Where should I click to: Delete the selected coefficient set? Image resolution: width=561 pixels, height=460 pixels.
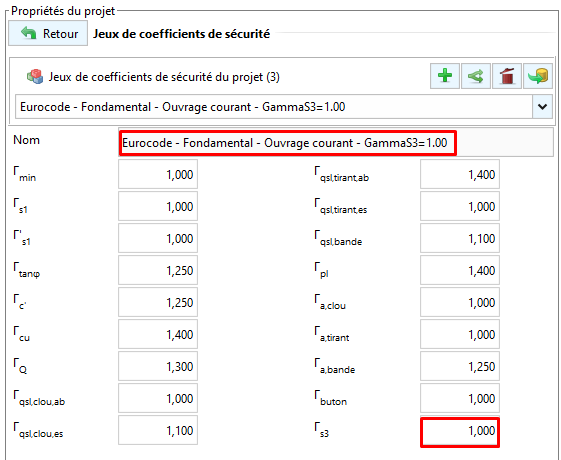pos(507,76)
